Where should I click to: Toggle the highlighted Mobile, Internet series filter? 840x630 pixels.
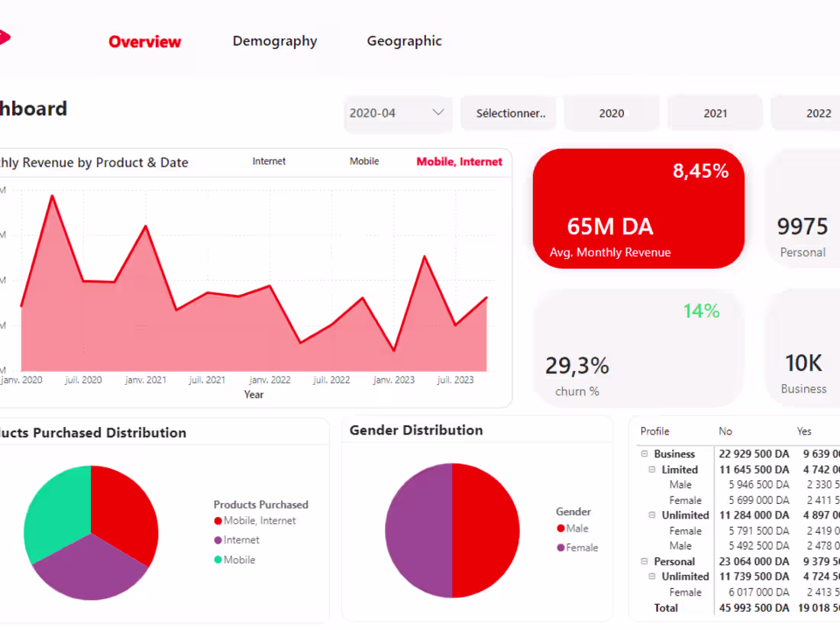[x=459, y=161]
